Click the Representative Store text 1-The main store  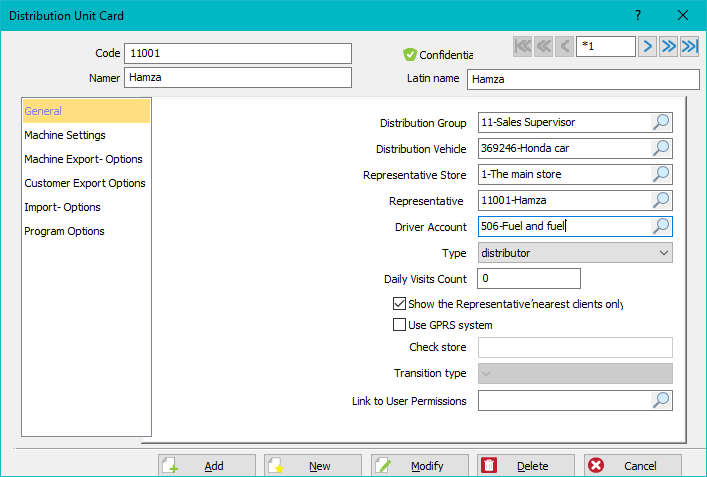click(x=521, y=174)
